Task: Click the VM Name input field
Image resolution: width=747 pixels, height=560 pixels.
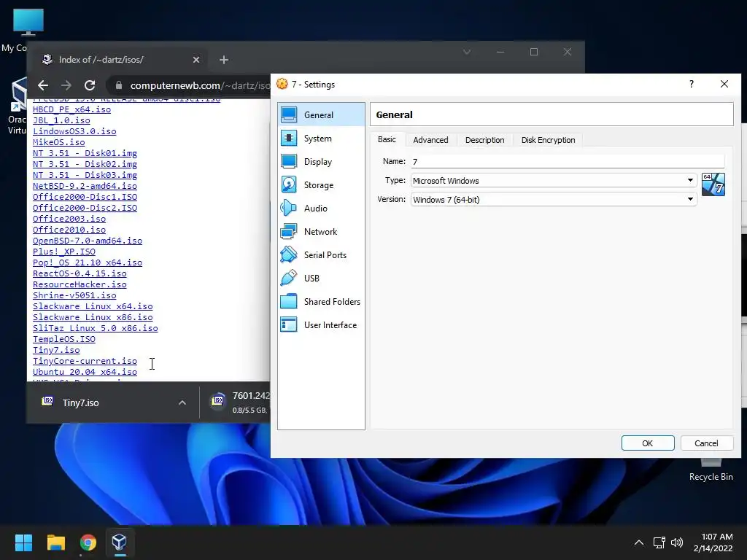Action: tap(568, 161)
